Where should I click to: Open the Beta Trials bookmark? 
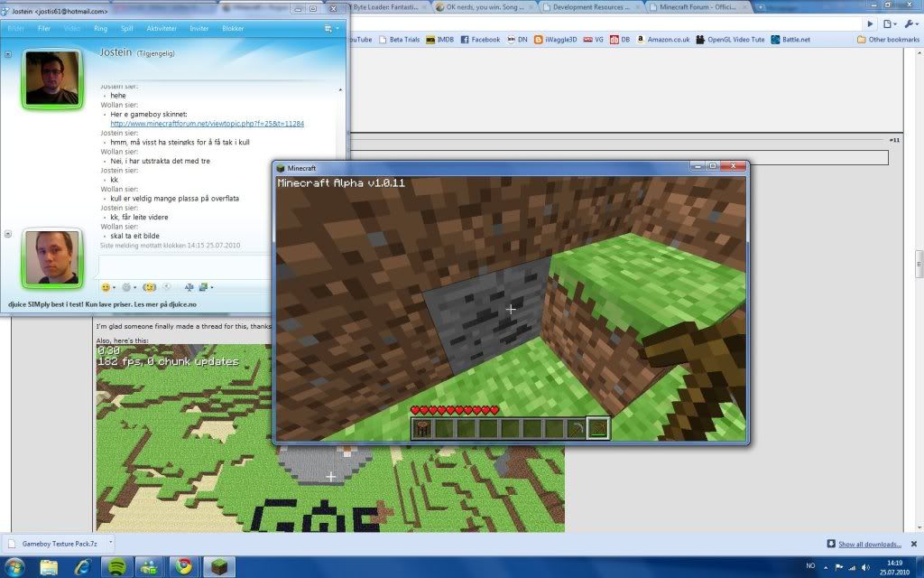coord(399,40)
